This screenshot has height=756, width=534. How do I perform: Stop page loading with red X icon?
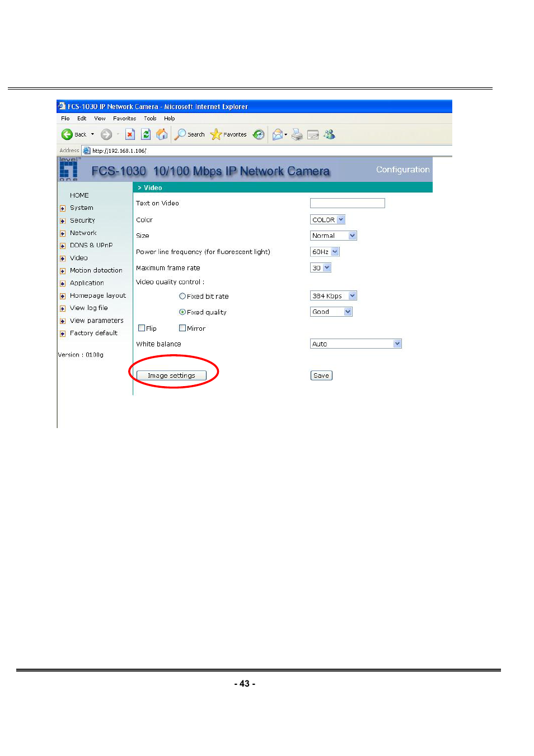[x=130, y=134]
